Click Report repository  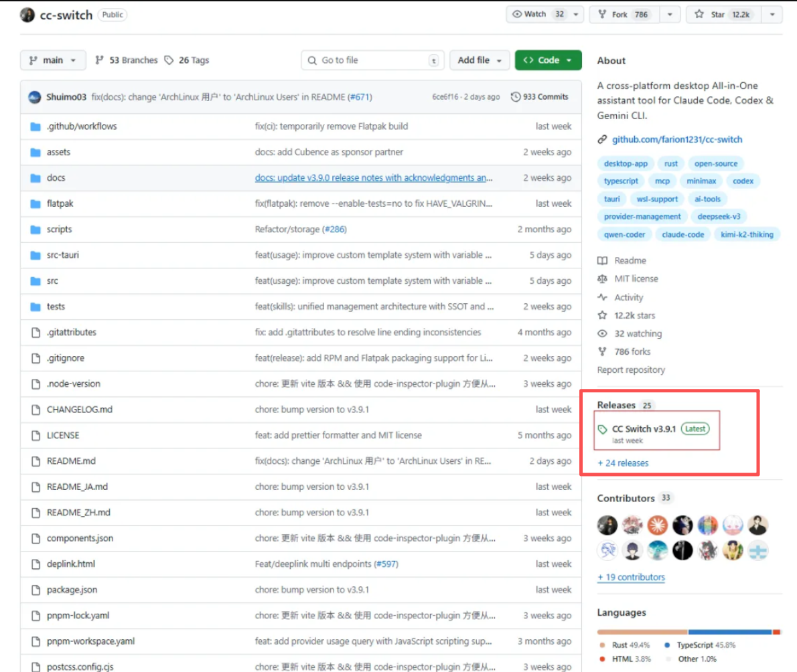pos(631,369)
